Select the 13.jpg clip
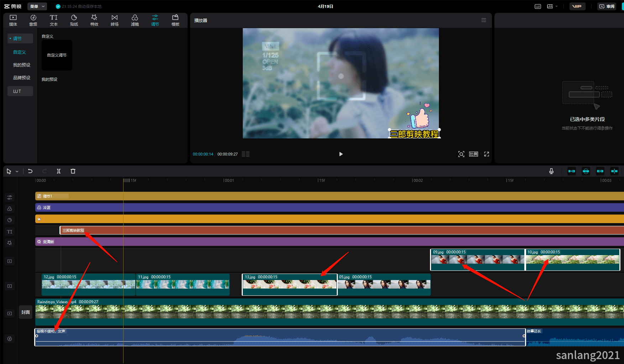This screenshot has height=364, width=624. coord(289,285)
